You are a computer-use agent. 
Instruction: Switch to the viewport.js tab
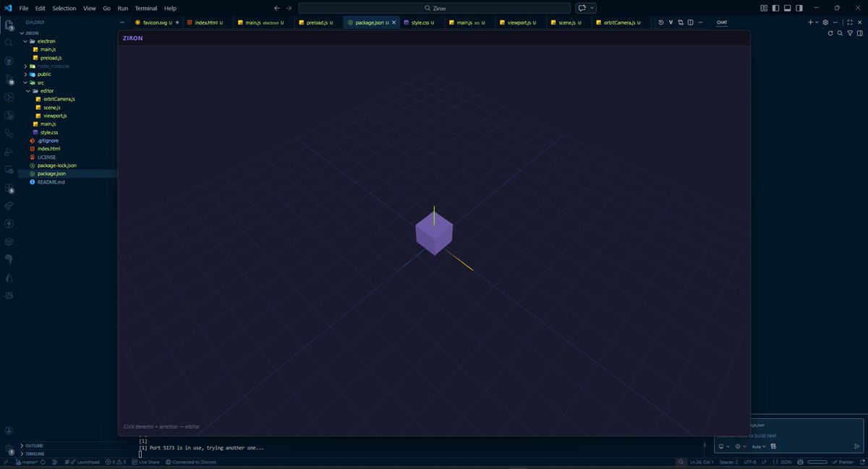coord(520,22)
